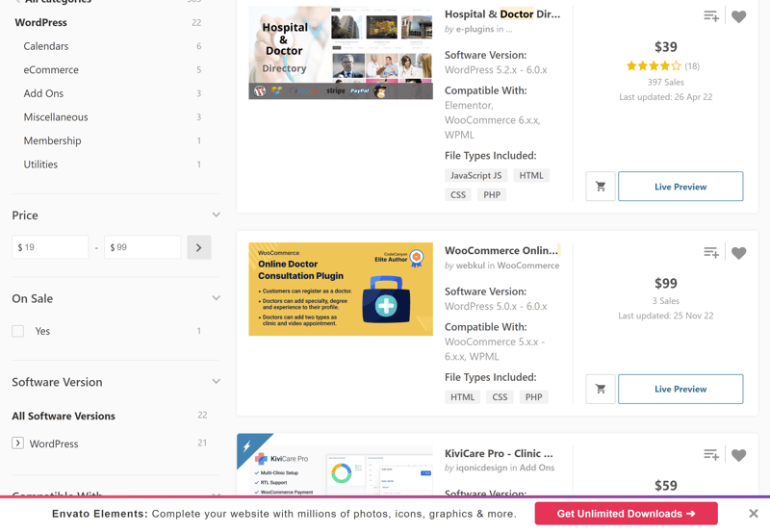
Task: Add Hospital & Doctor Directory to collection
Action: (711, 16)
